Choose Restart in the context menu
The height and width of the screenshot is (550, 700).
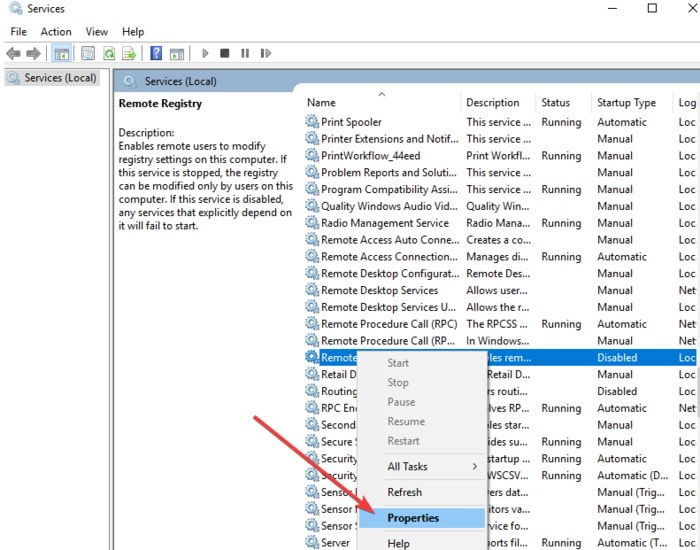coord(422,441)
